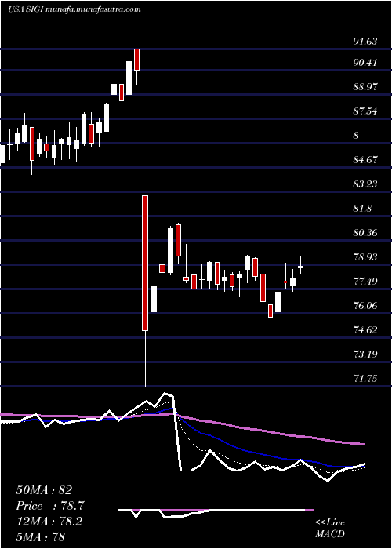Click the 77.49 price axis label
The width and height of the screenshot is (392, 549).
click(365, 282)
